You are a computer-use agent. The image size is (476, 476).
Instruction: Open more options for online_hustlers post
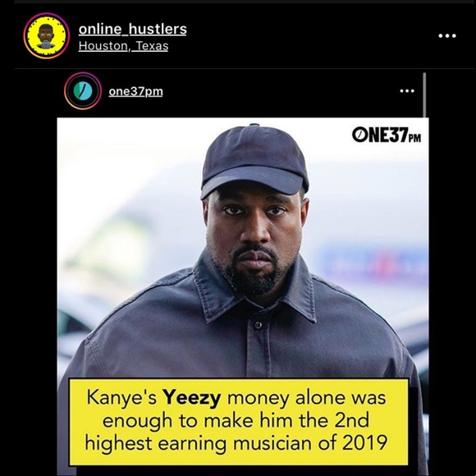click(x=447, y=36)
